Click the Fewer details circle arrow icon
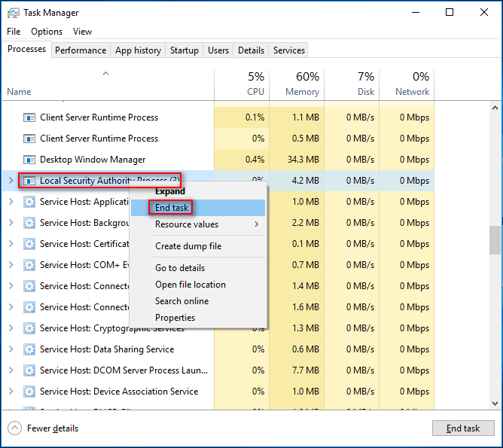The width and height of the screenshot is (503, 448). pos(14,428)
